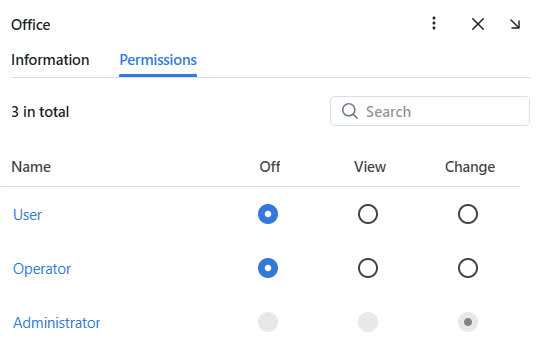
Task: Open the three-dot more options menu
Action: [x=434, y=23]
